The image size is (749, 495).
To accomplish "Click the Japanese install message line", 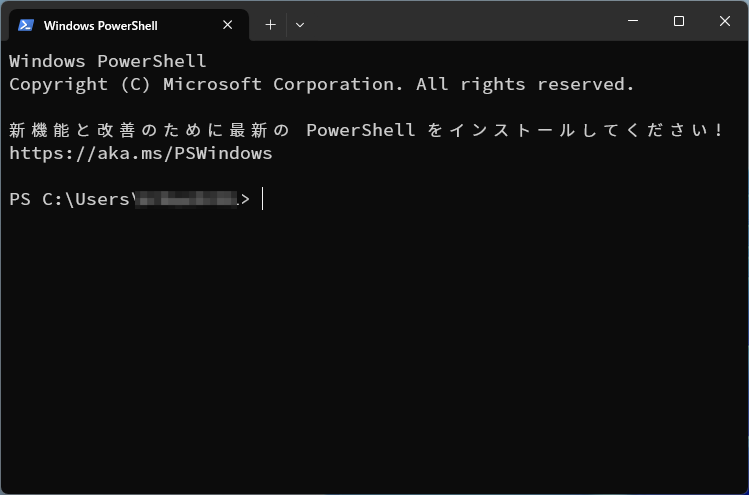I will click(367, 130).
